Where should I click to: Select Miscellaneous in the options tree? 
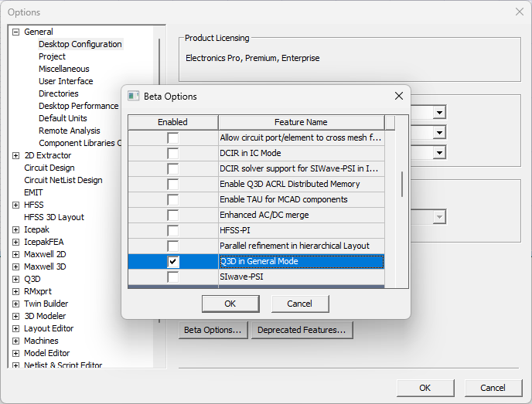pyautogui.click(x=63, y=70)
